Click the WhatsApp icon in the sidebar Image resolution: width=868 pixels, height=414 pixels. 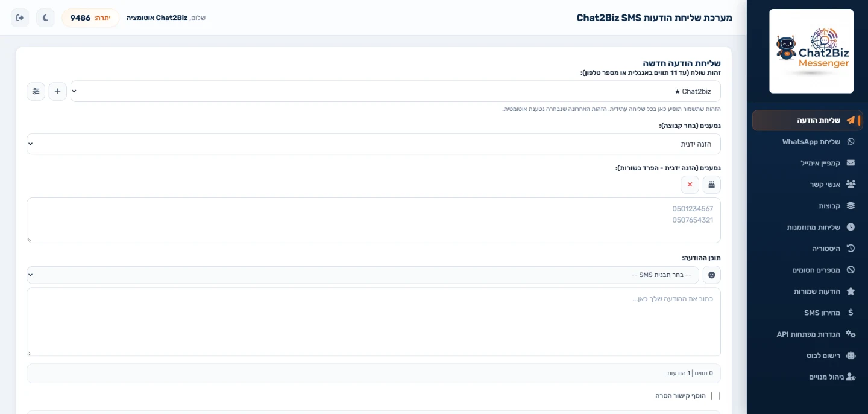pos(851,142)
